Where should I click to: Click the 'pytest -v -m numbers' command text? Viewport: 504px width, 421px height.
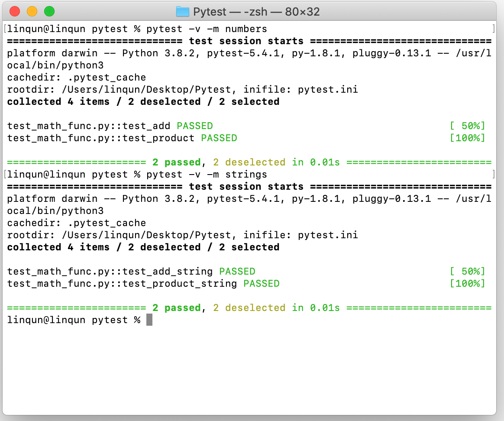click(207, 29)
